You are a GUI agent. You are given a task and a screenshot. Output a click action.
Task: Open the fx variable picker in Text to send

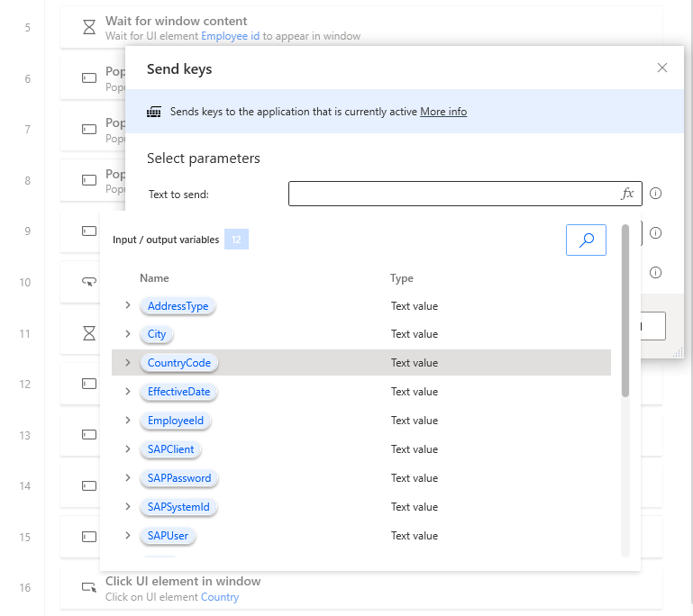[627, 194]
